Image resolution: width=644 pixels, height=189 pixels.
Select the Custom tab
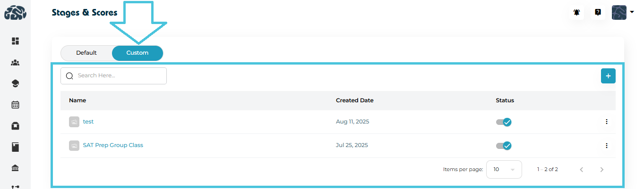(137, 53)
